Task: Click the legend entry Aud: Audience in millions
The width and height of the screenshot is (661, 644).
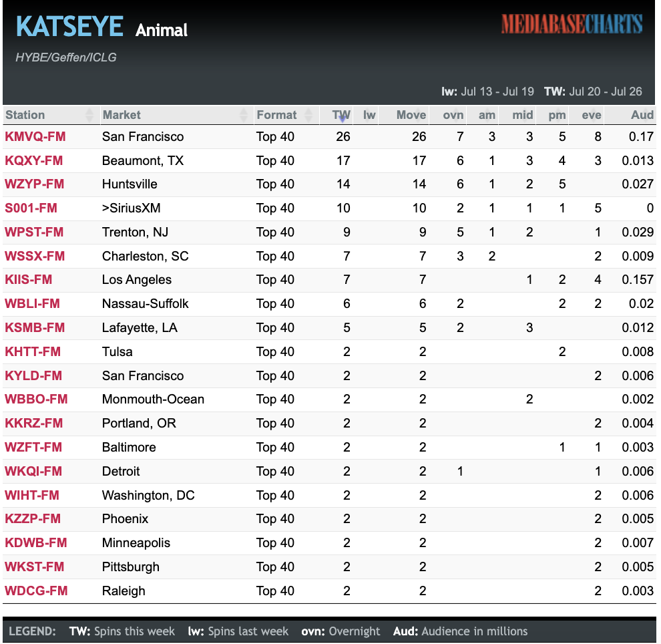Action: point(460,631)
